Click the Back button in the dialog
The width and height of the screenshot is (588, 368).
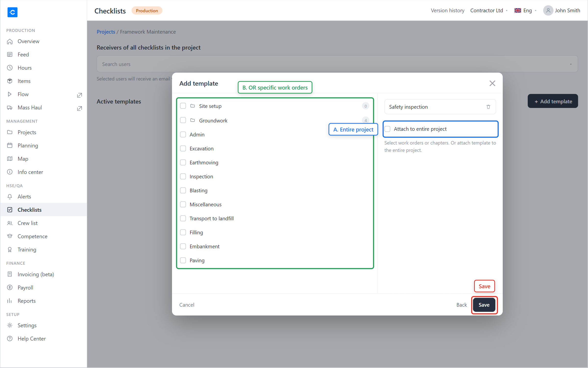[x=462, y=305]
